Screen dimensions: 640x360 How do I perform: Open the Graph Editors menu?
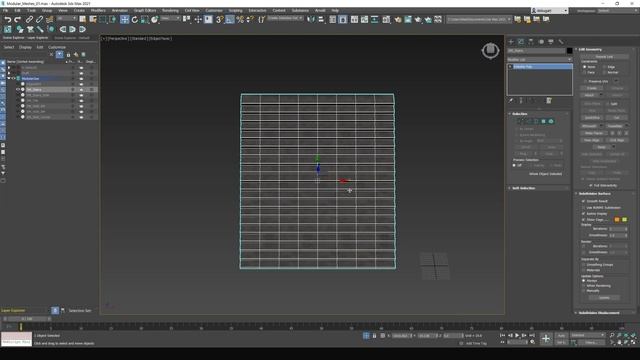tap(145, 11)
